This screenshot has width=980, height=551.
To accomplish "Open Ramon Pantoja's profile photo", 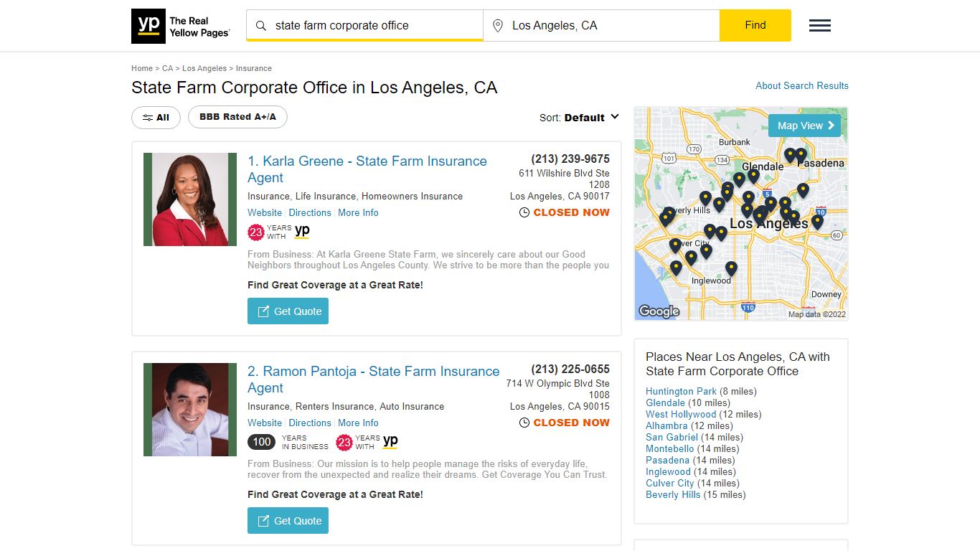I will click(x=190, y=410).
